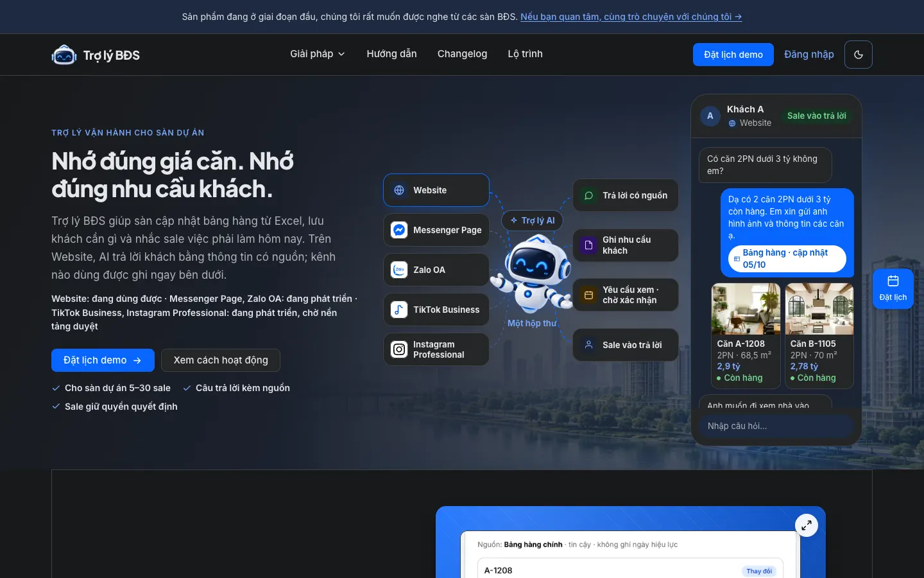Click the Một hộp thư label
The width and height of the screenshot is (924, 578).
pos(532,323)
